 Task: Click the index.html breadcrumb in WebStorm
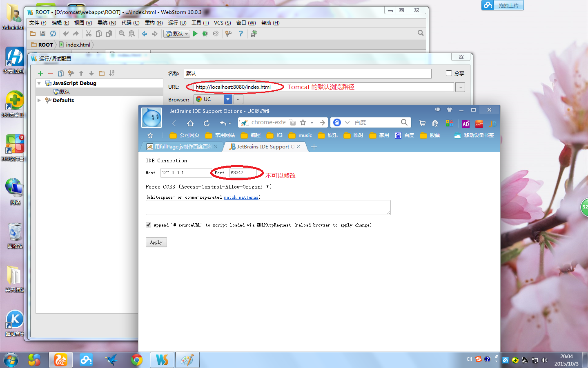click(x=75, y=45)
